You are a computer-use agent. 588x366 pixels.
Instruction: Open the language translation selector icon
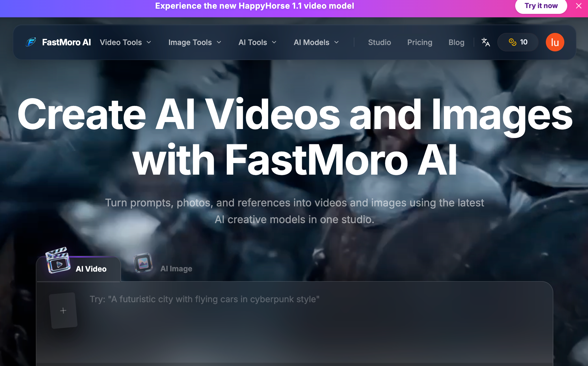point(486,42)
